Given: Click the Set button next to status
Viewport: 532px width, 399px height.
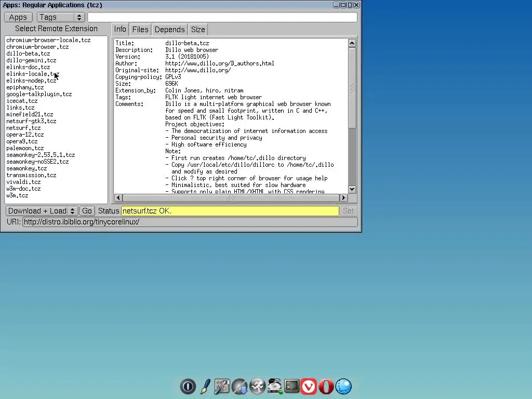Looking at the screenshot, I should (348, 211).
